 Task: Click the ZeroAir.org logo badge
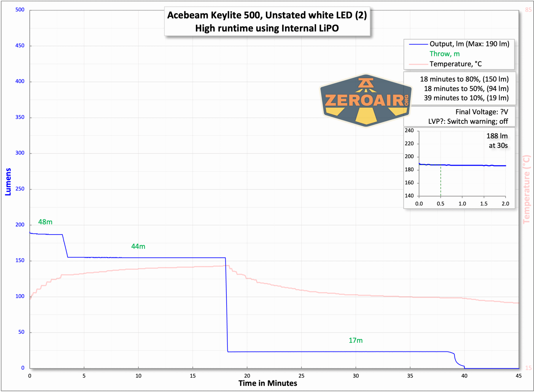click(365, 100)
